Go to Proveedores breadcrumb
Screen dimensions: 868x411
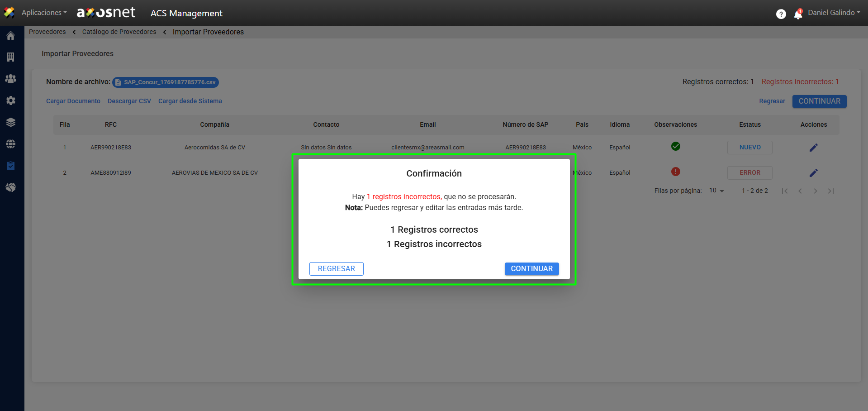[47, 32]
